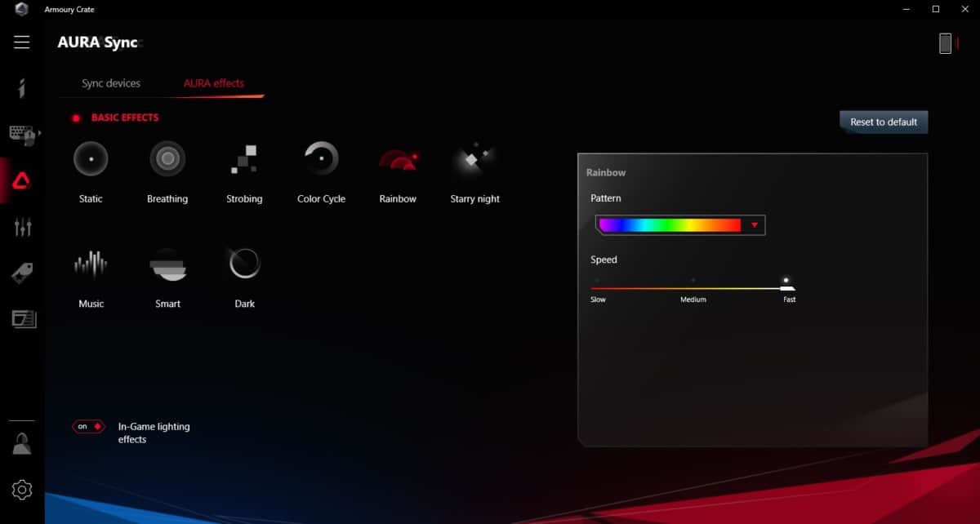Switch to the AURA effects tab

213,83
